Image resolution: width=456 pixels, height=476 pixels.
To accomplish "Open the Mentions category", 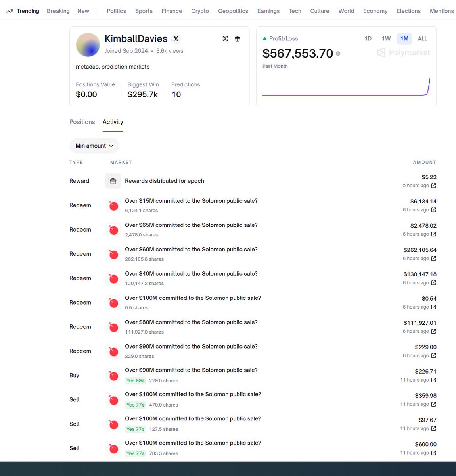I will point(442,11).
